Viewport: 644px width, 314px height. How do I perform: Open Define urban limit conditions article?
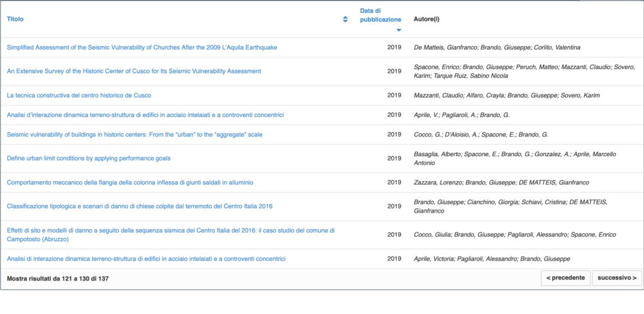click(89, 158)
